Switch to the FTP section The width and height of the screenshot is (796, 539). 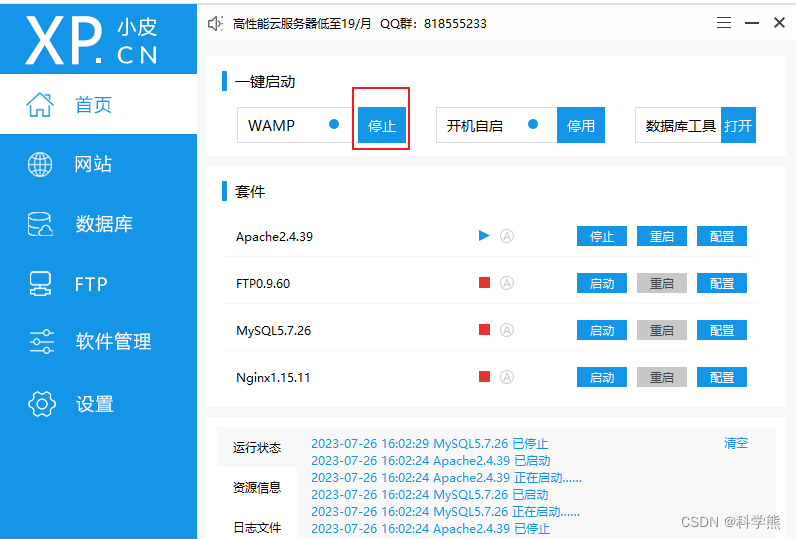[x=98, y=284]
